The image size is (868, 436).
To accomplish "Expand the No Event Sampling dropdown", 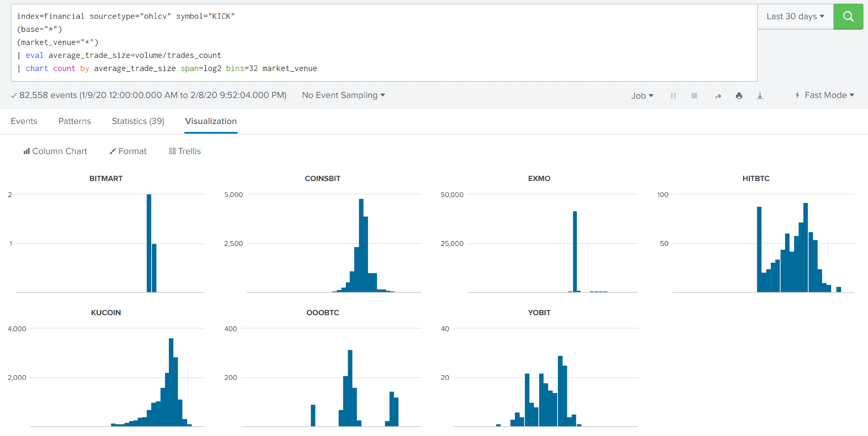I will [343, 95].
